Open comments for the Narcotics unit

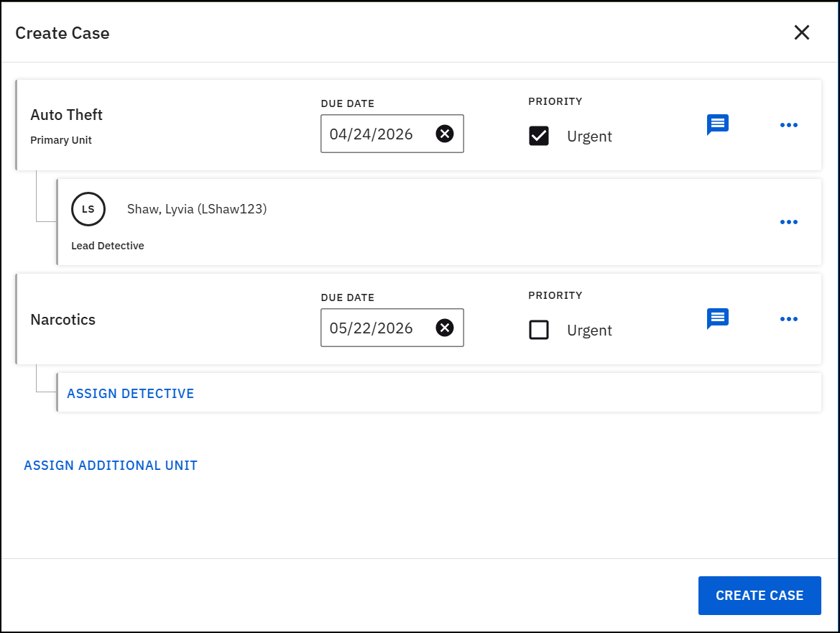click(717, 318)
